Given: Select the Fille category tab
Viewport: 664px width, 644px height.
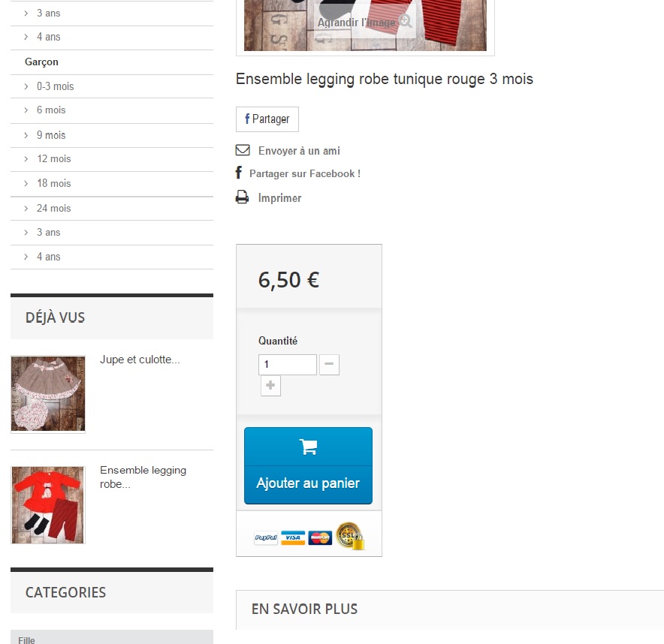Looking at the screenshot, I should [x=112, y=637].
